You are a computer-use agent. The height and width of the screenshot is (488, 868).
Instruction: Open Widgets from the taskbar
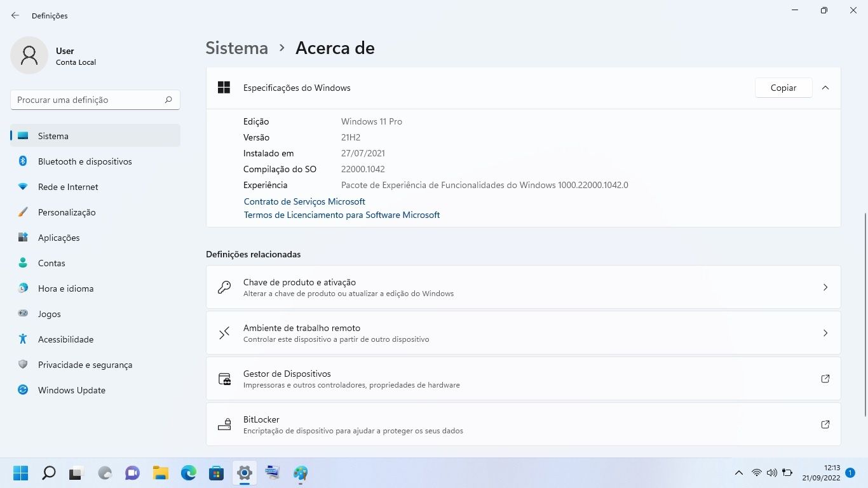point(105,473)
